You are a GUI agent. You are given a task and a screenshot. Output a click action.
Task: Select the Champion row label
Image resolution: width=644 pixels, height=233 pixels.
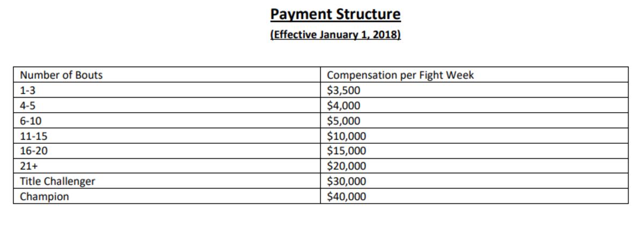pos(45,196)
